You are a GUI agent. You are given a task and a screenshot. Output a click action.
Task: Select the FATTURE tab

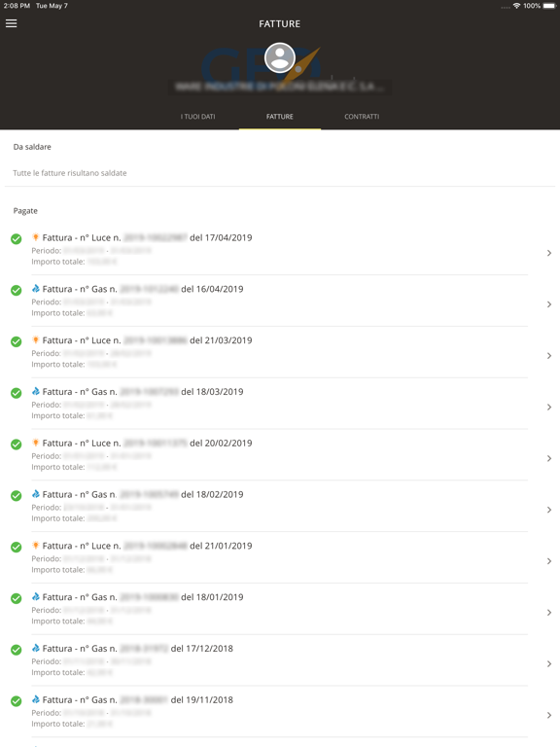tap(280, 117)
